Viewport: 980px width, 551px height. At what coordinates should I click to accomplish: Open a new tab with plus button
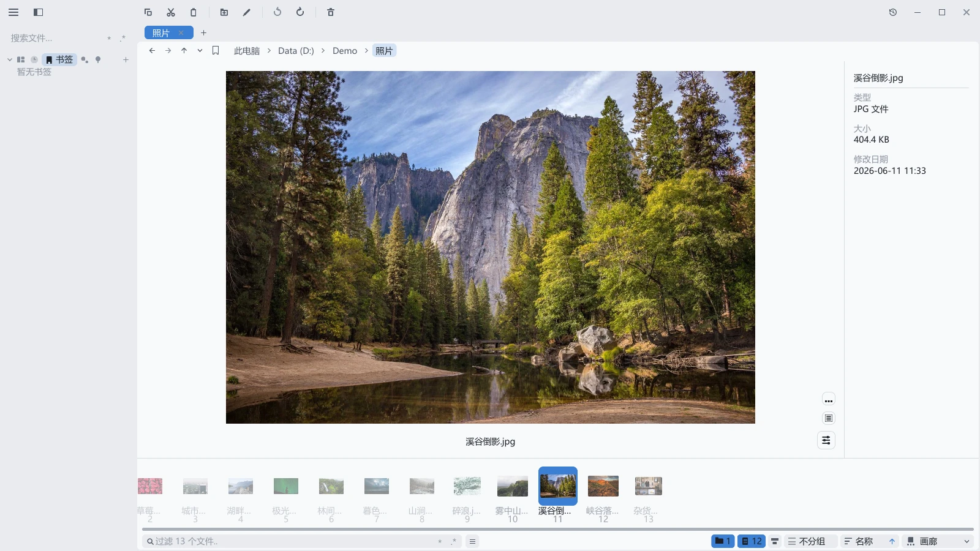[x=204, y=33]
